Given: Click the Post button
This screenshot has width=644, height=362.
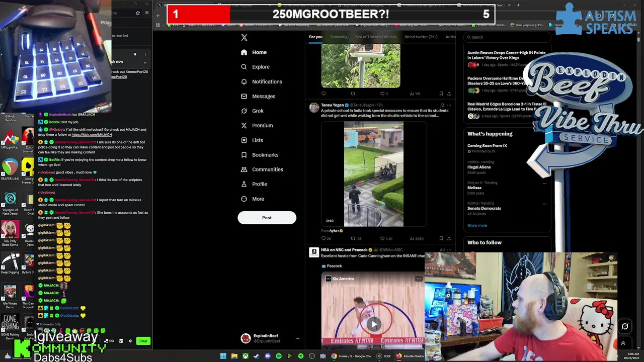Looking at the screenshot, I should (267, 218).
